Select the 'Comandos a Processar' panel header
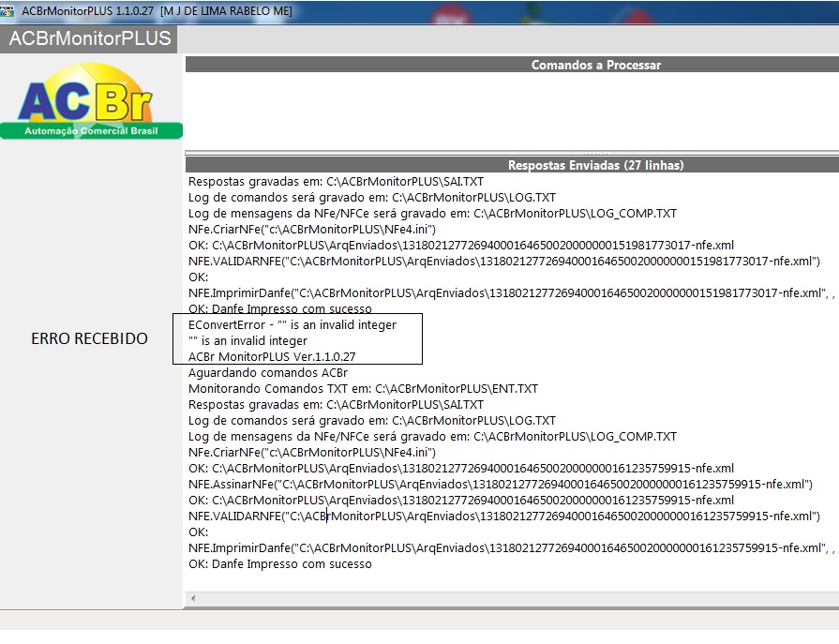The width and height of the screenshot is (839, 644). [512, 65]
